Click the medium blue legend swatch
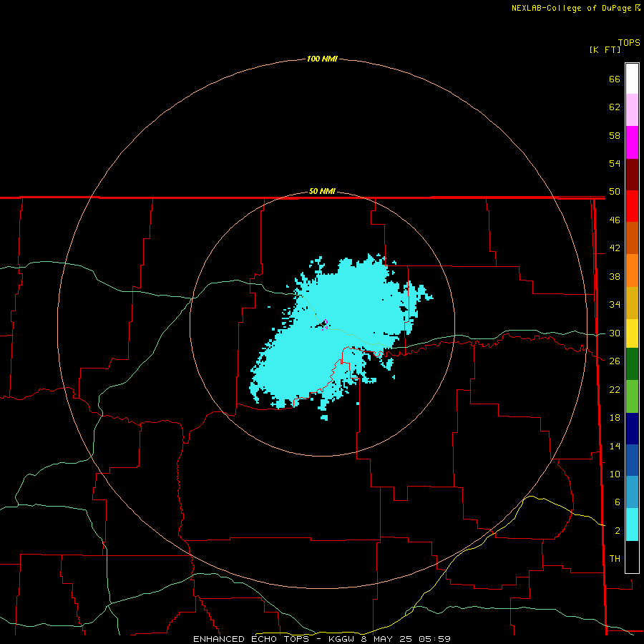644x644 pixels. 632,460
